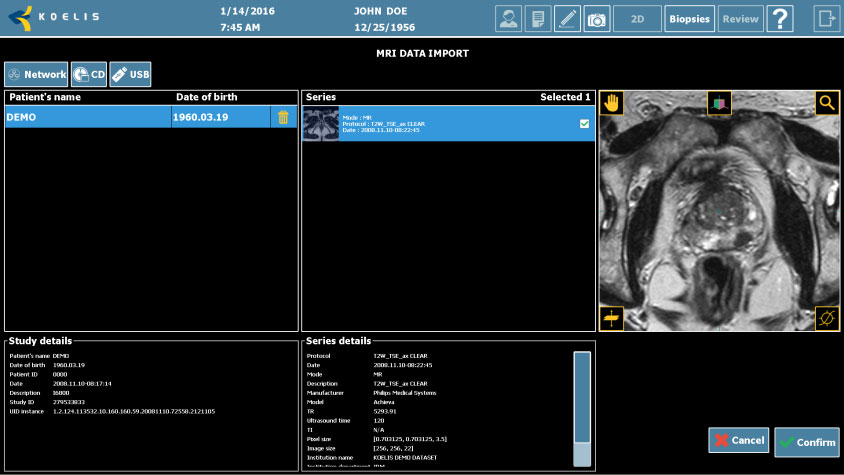Activate the magnifier zoom tool
844x475 pixels.
[827, 103]
